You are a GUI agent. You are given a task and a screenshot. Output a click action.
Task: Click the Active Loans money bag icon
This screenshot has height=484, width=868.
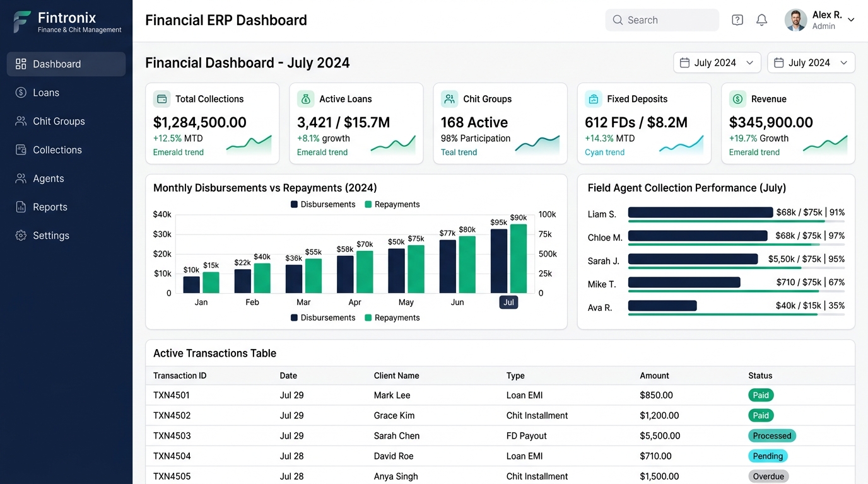[306, 99]
